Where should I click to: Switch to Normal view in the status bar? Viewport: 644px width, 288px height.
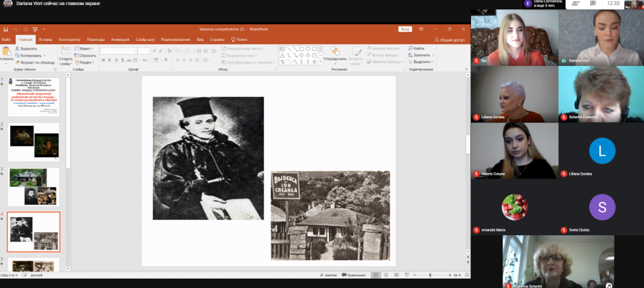point(376,275)
